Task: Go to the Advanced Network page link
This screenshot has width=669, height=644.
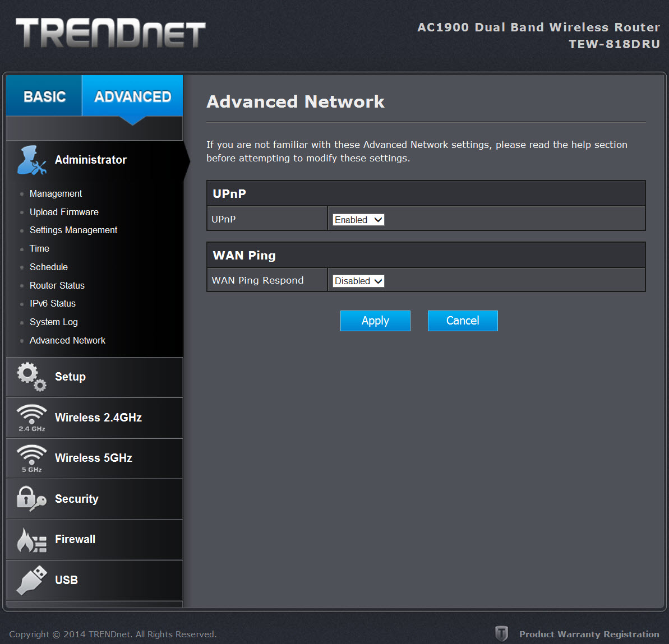Action: 67,340
